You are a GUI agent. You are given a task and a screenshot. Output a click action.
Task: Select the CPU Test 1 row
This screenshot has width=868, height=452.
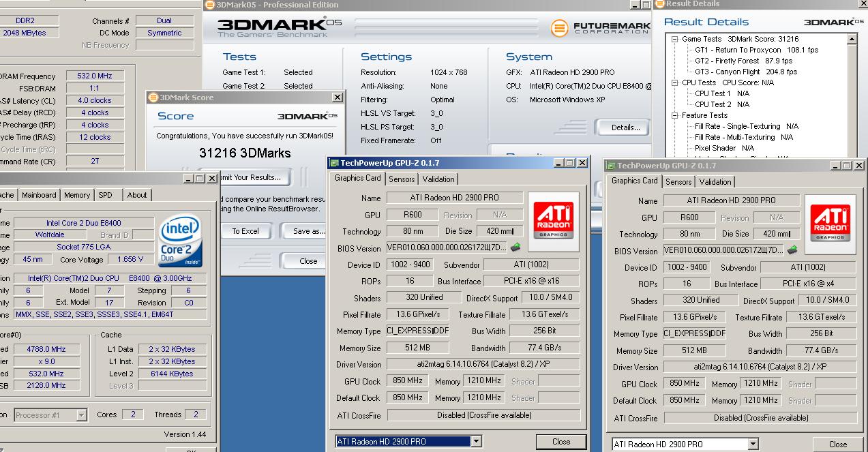tap(721, 93)
